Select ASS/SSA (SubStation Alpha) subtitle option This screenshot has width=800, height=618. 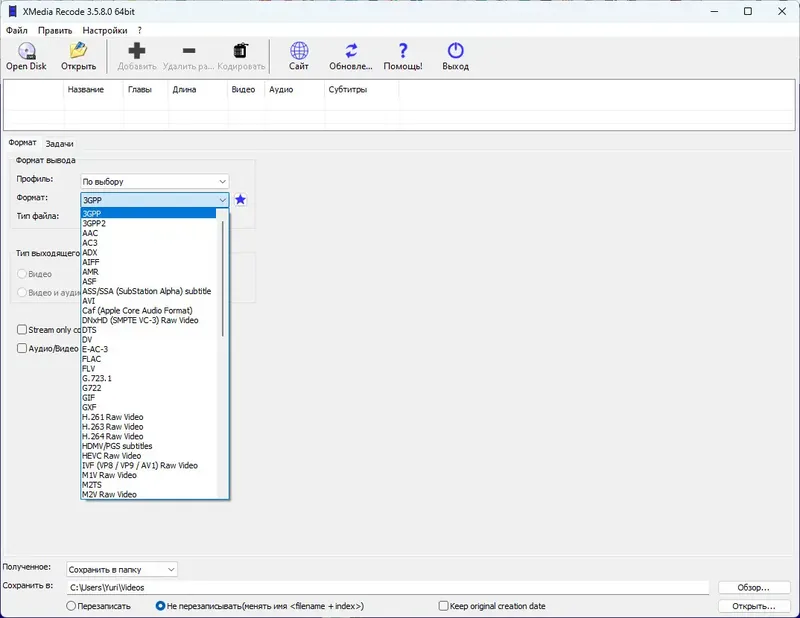click(x=149, y=291)
